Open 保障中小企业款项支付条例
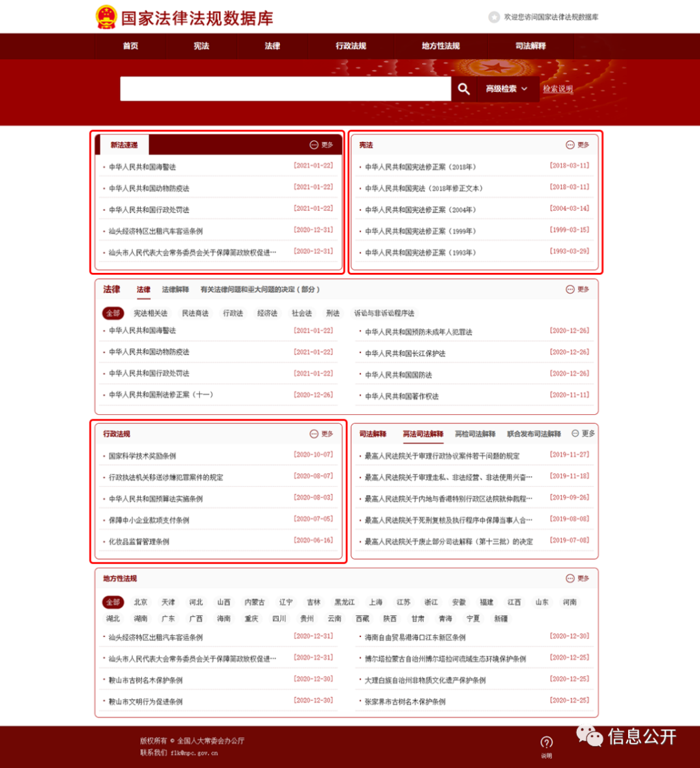The image size is (700, 768). (x=149, y=520)
